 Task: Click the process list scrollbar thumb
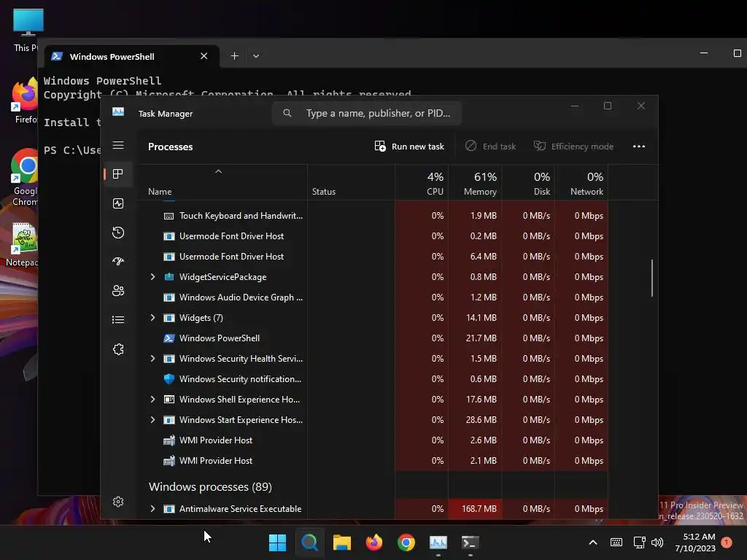651,278
